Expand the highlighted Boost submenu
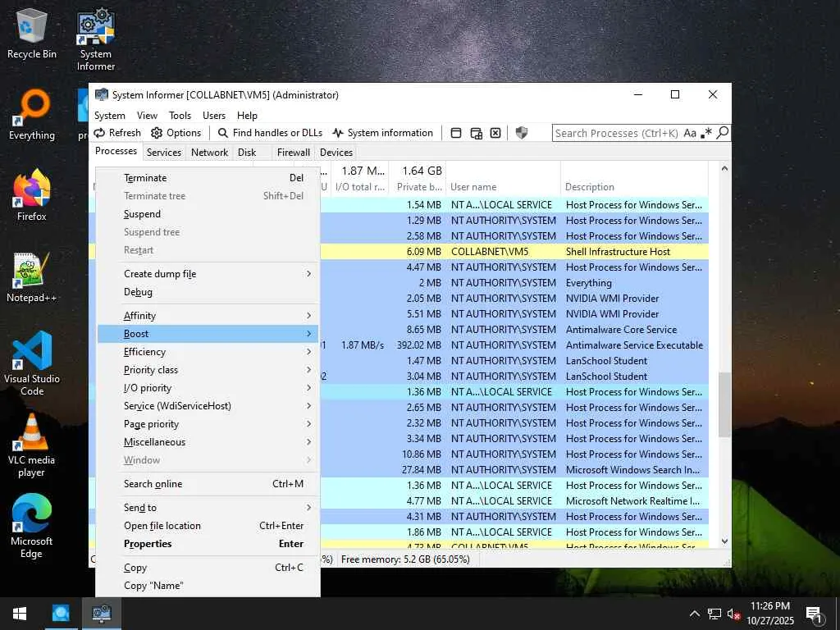 pyautogui.click(x=208, y=334)
